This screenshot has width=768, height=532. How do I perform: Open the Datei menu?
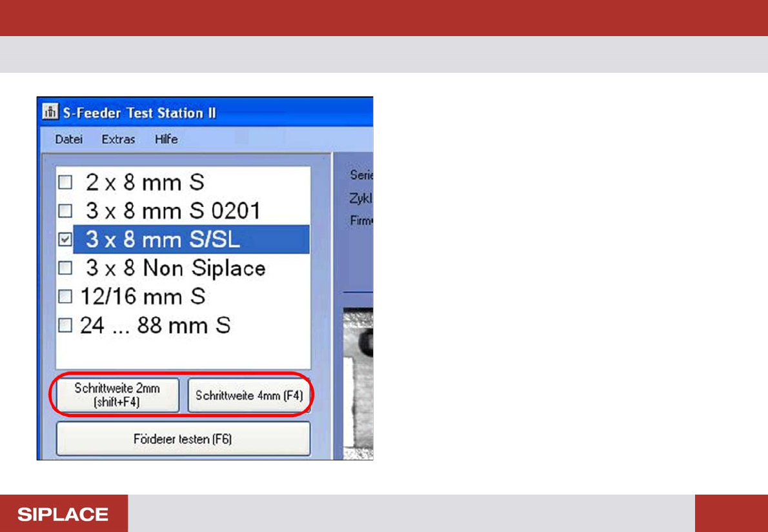click(x=68, y=139)
